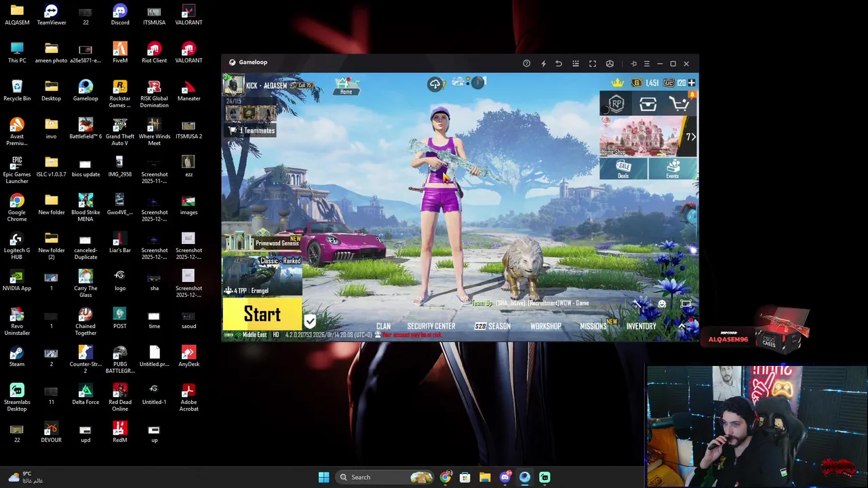Open the INVENTORY tab
This screenshot has height=488, width=868.
coord(641,326)
